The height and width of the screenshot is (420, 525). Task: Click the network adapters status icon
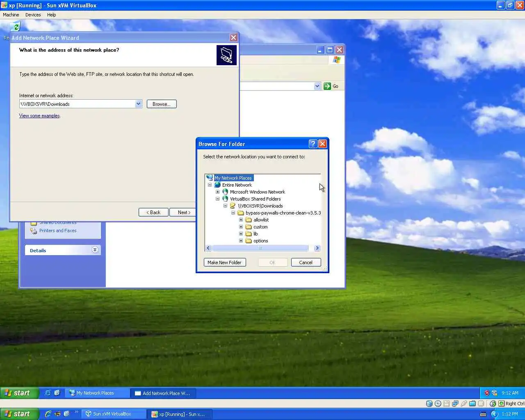click(455, 404)
